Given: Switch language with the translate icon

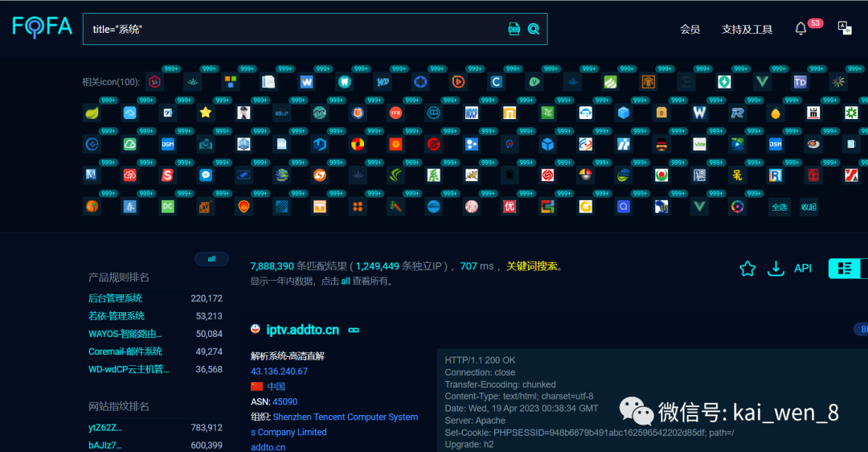Looking at the screenshot, I should (x=845, y=27).
